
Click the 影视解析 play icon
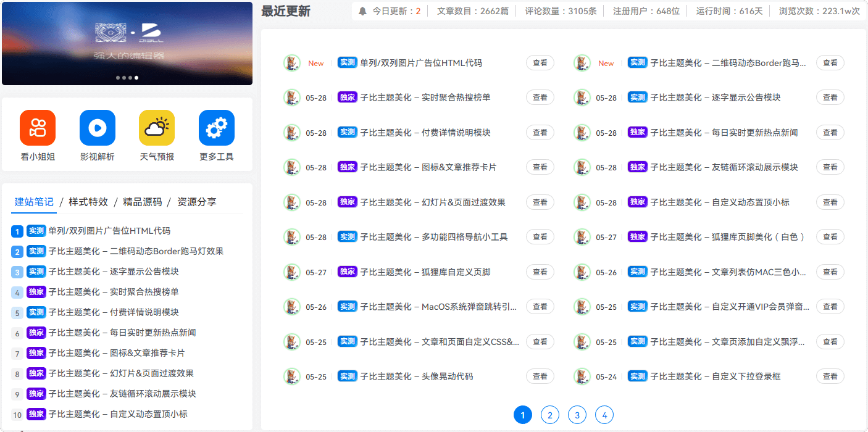coord(97,127)
